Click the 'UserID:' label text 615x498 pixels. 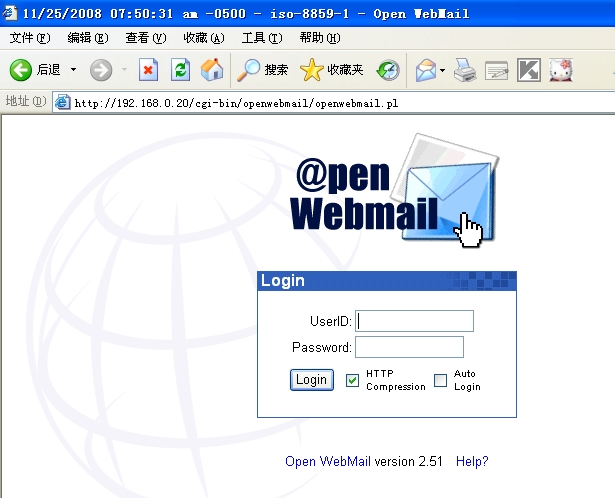331,322
